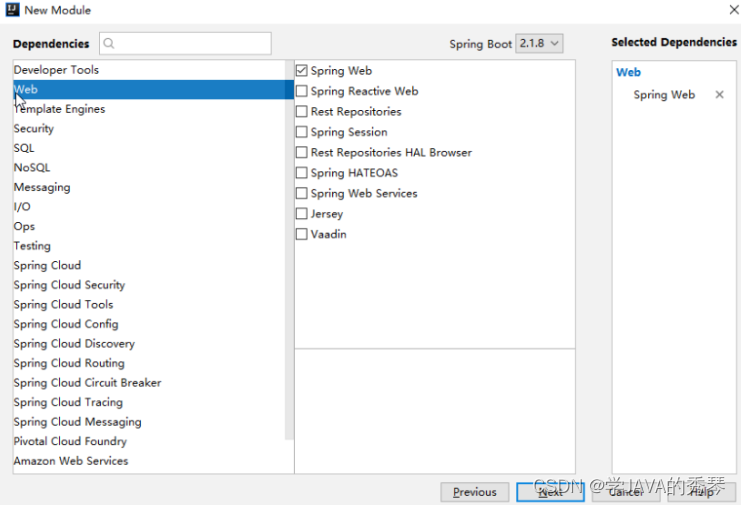Select Developer Tools category

click(149, 70)
